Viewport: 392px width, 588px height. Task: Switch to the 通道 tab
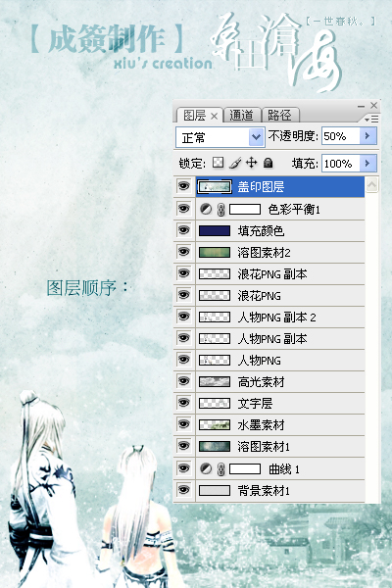tap(241, 115)
